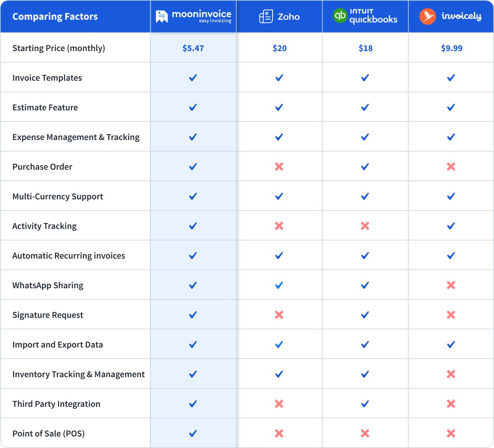This screenshot has height=448, width=494.
Task: Click Zoho's red cross for Point of Sale
Action: pos(279,434)
